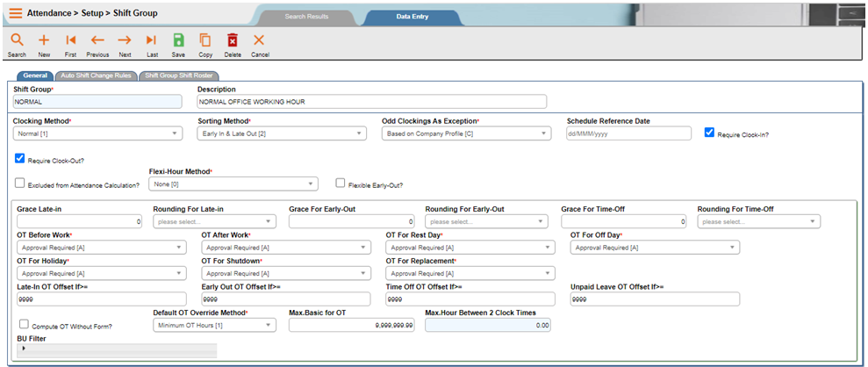
Task: Click the Description text field
Action: coord(371,102)
